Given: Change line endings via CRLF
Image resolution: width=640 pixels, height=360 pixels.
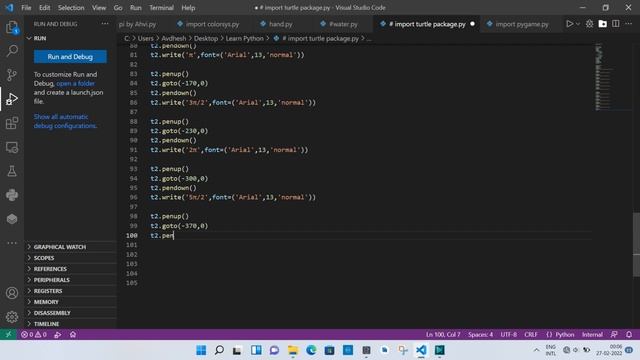Looking at the screenshot, I should click(531, 334).
